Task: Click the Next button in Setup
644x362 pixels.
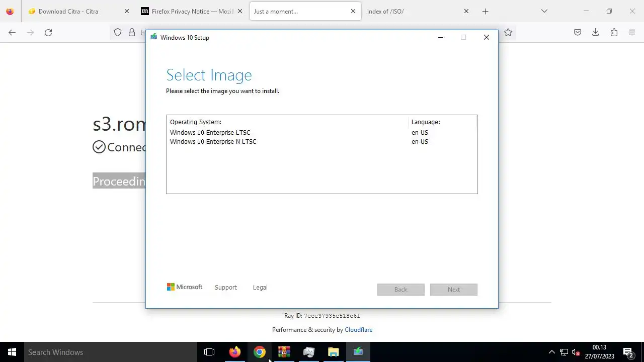Action: (x=453, y=290)
